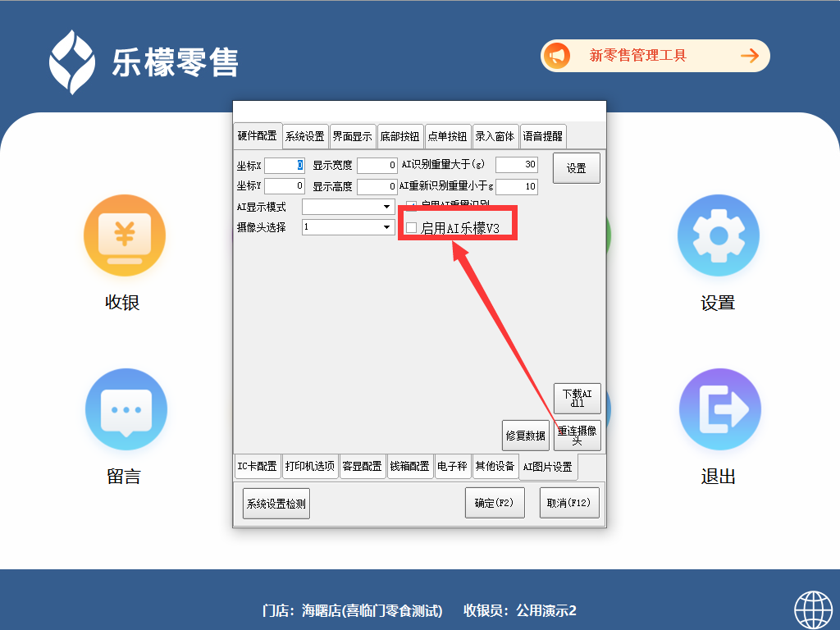Click the 设置 button in dialog
Image resolution: width=840 pixels, height=630 pixels.
577,168
